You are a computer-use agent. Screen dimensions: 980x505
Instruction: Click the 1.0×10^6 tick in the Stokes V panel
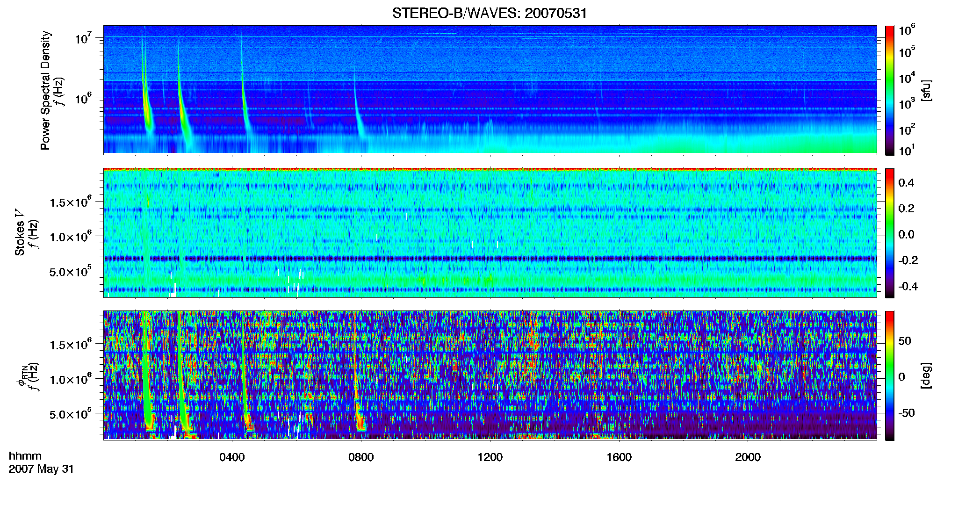point(71,236)
